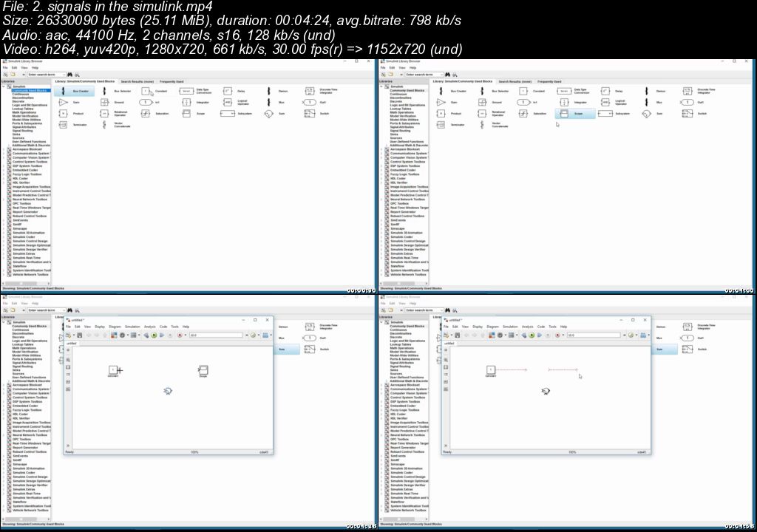Click the Sum block on bottom-right model canvas

click(x=546, y=391)
